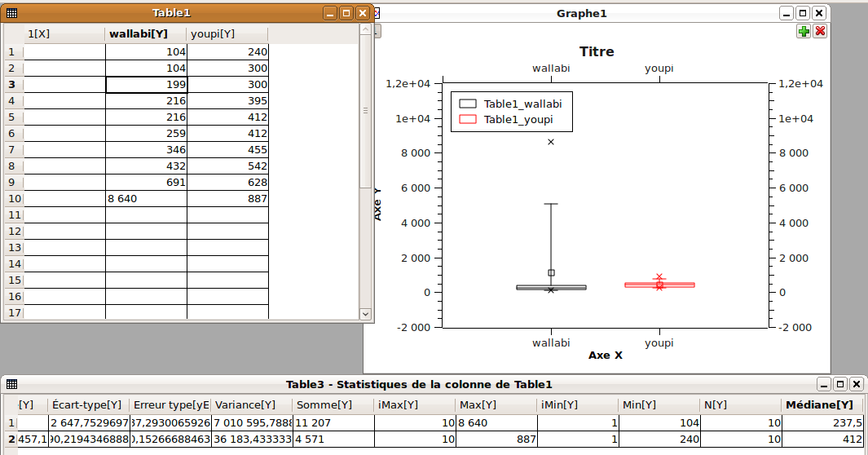Click the Table1 window table icon

(x=11, y=13)
